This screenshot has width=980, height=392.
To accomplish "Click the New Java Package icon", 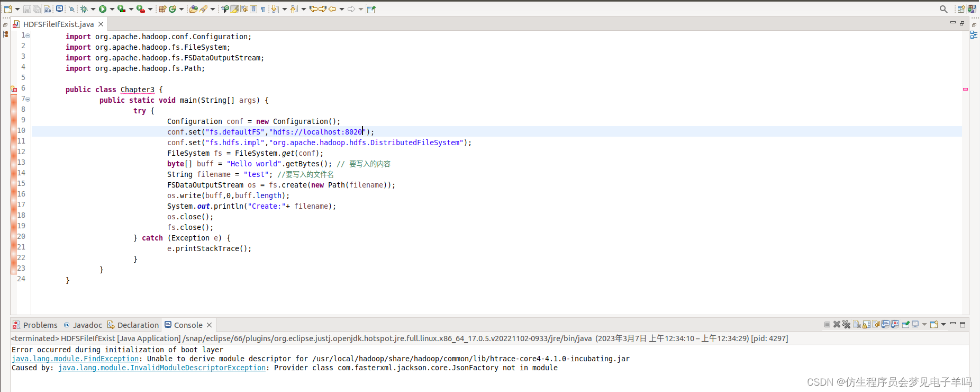I will (162, 9).
